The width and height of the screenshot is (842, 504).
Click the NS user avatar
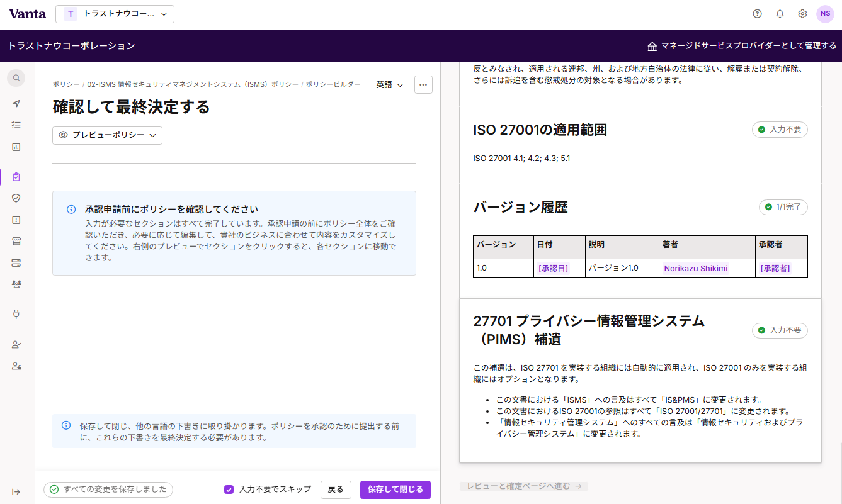[825, 14]
